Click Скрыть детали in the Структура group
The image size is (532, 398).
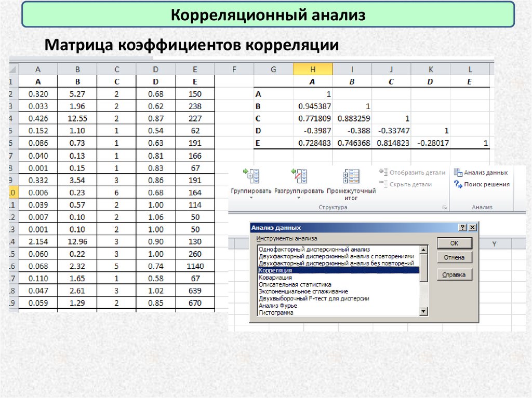coord(405,184)
